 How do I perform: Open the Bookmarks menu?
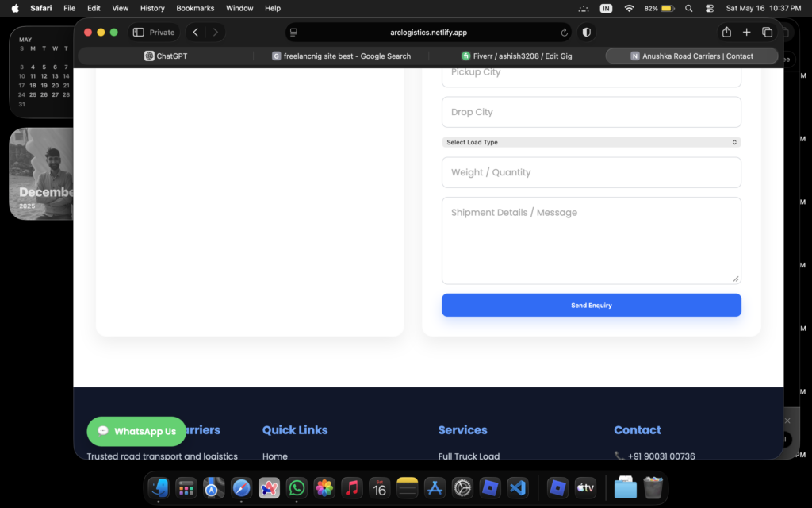click(x=195, y=8)
